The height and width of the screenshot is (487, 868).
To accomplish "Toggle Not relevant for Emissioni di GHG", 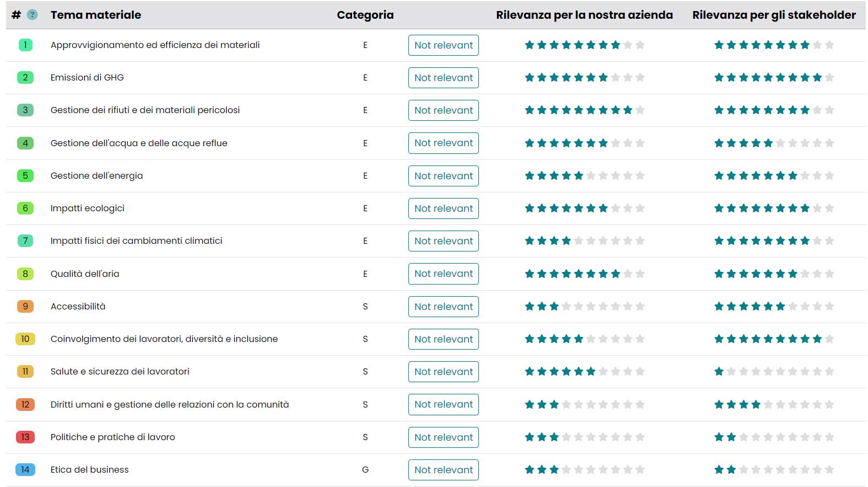I will click(443, 78).
